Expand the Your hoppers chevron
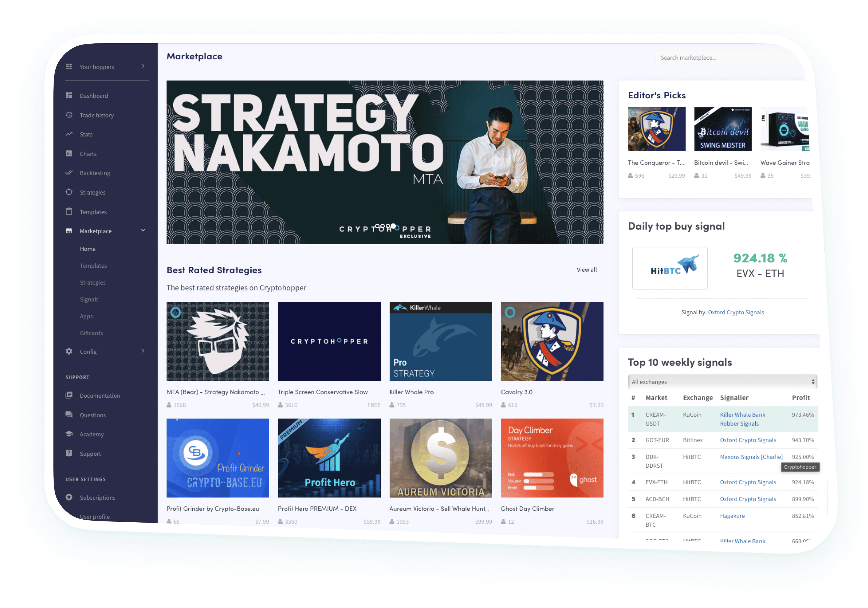The width and height of the screenshot is (868, 608). 143,66
